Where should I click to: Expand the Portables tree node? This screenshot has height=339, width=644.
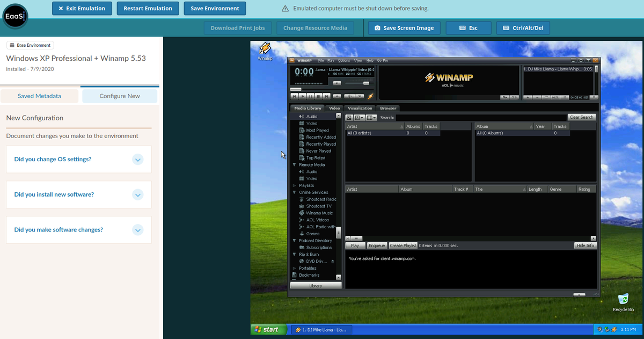(x=294, y=268)
